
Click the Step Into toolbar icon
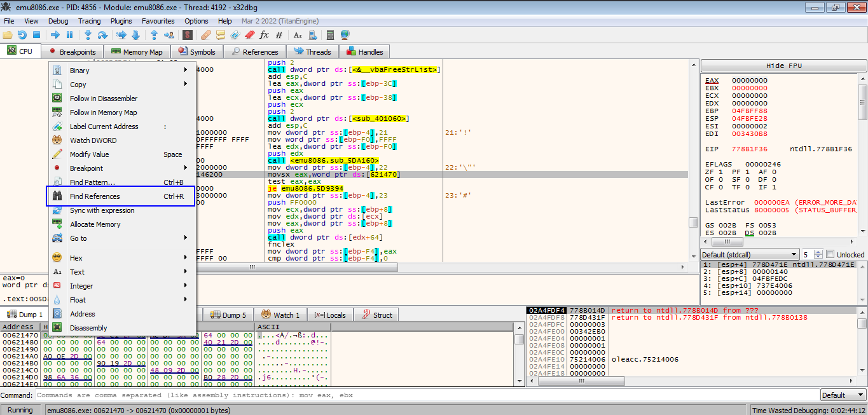click(88, 35)
